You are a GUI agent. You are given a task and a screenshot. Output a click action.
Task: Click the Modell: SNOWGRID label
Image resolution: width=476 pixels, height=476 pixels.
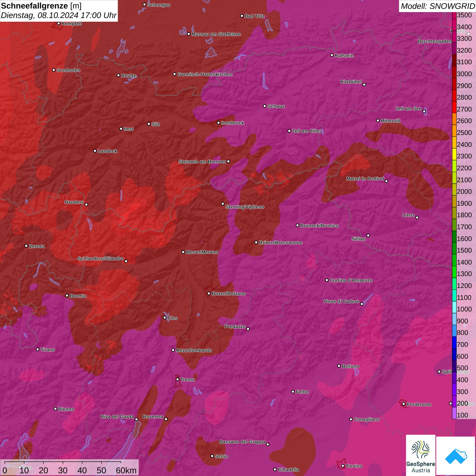(438, 6)
